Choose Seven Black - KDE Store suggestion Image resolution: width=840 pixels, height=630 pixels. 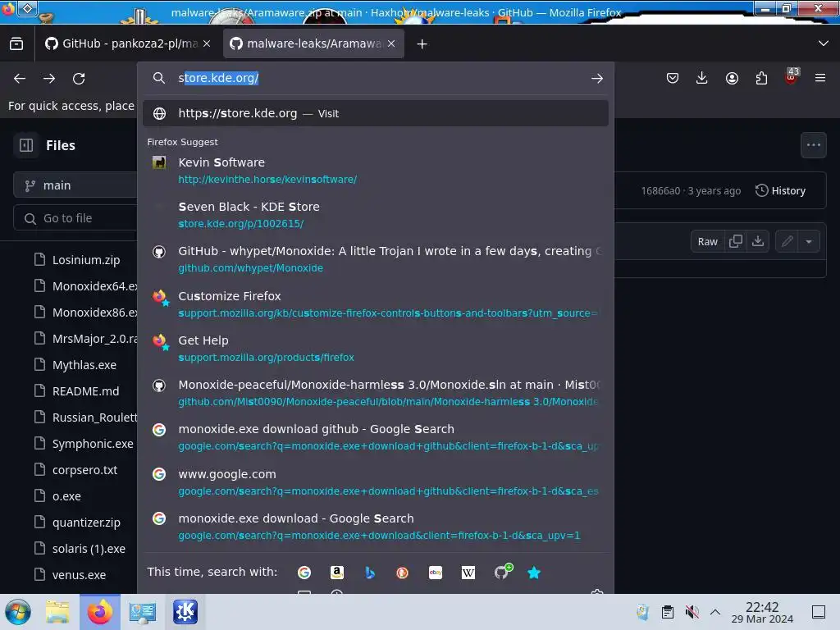click(x=376, y=215)
